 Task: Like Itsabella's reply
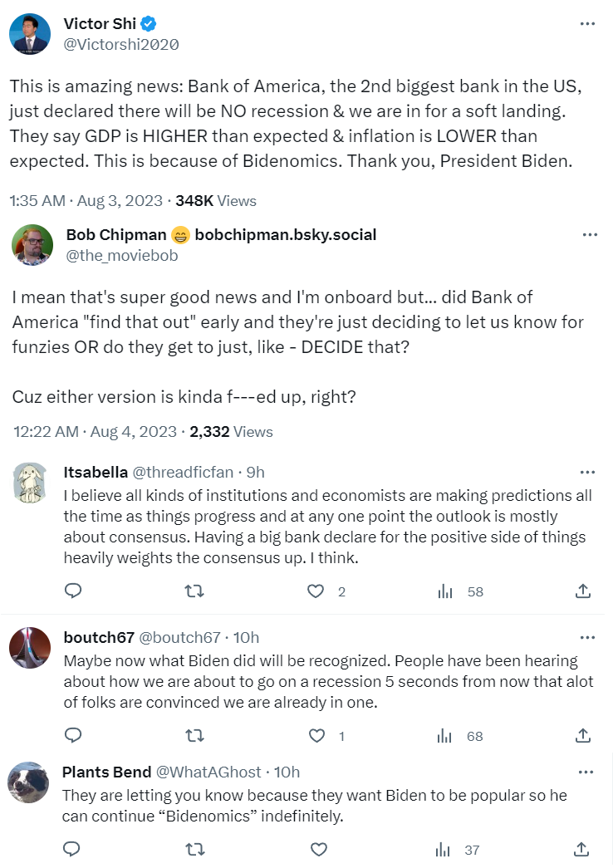(316, 591)
